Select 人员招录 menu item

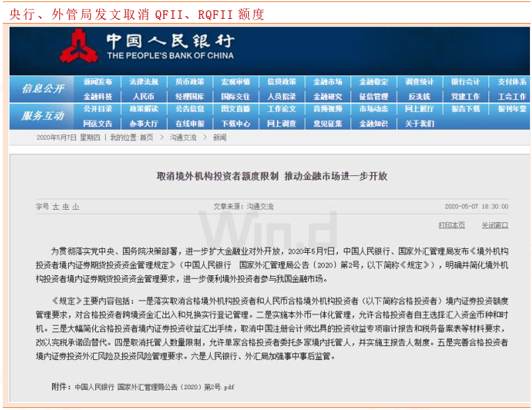(x=282, y=97)
